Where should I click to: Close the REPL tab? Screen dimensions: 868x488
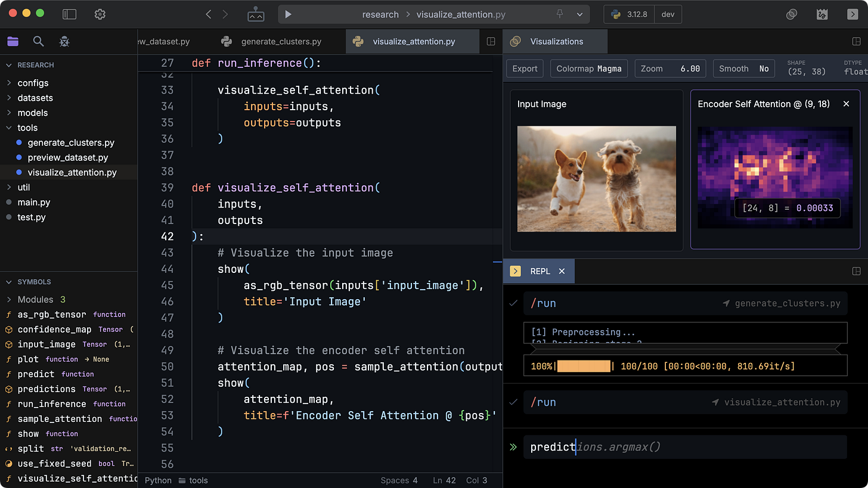pos(562,271)
